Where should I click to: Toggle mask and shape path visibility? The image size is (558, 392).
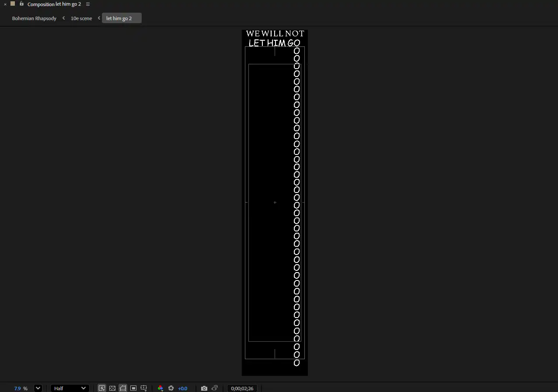123,388
